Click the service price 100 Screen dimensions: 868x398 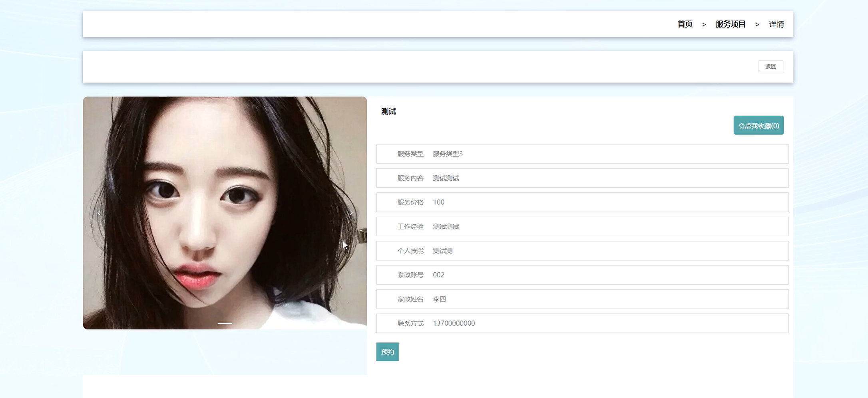[438, 202]
